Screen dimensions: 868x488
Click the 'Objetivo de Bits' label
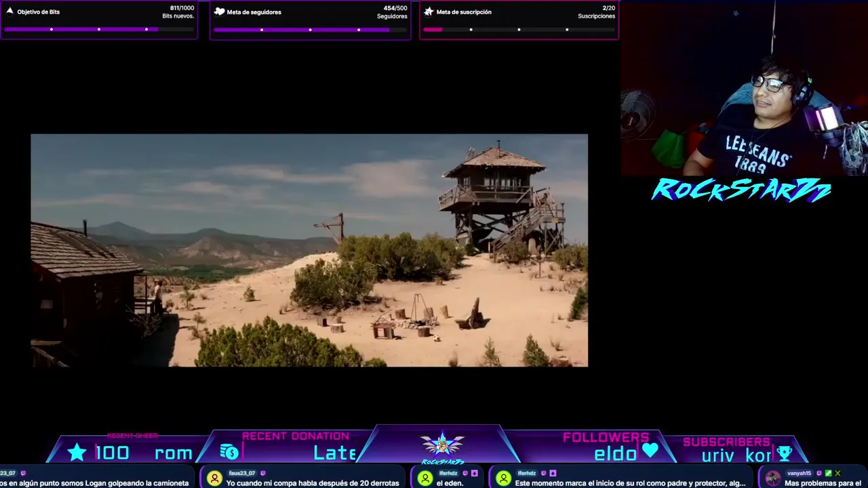tap(39, 12)
